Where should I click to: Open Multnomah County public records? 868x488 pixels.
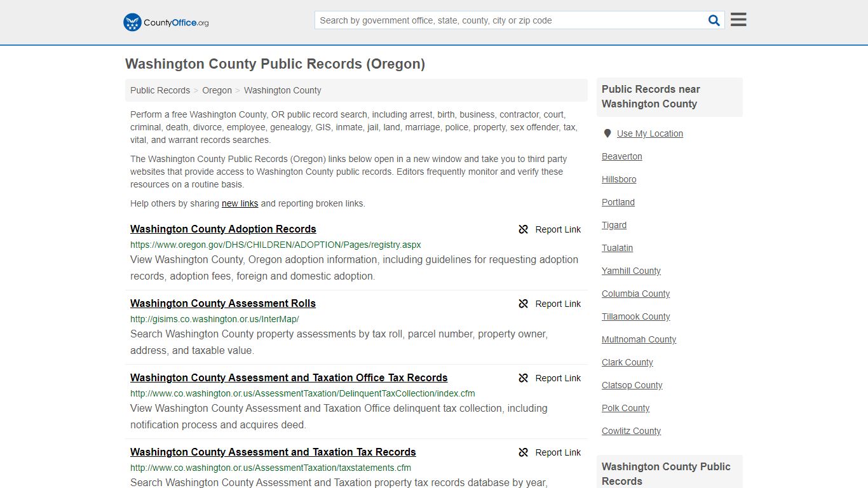click(639, 339)
